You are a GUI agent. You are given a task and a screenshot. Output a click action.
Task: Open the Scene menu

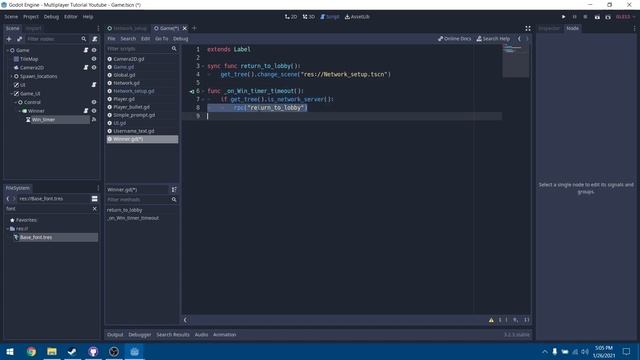pyautogui.click(x=11, y=17)
